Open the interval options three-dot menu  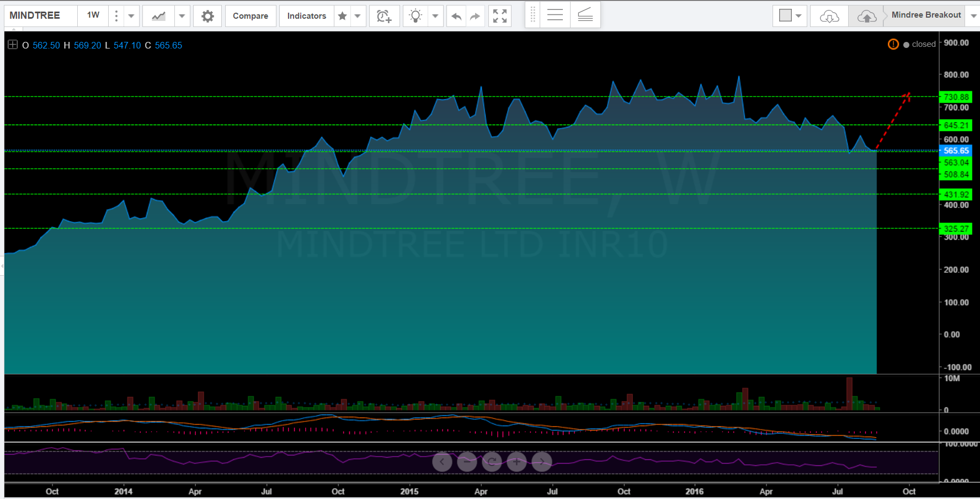click(116, 16)
